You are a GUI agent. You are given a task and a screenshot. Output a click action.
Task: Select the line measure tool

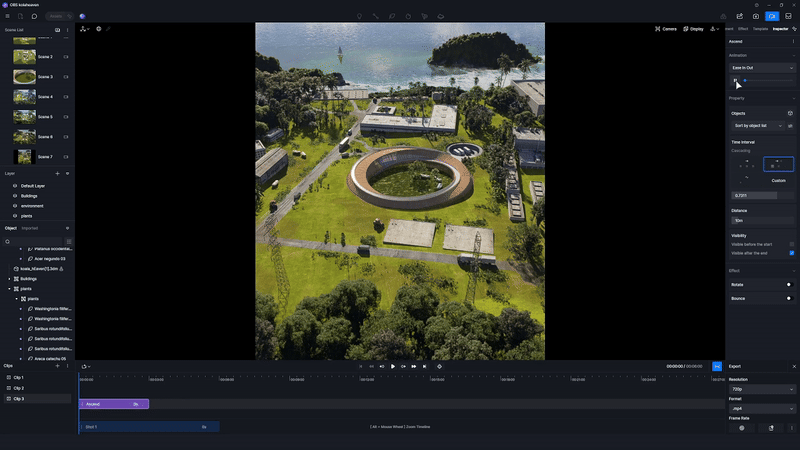coord(376,16)
